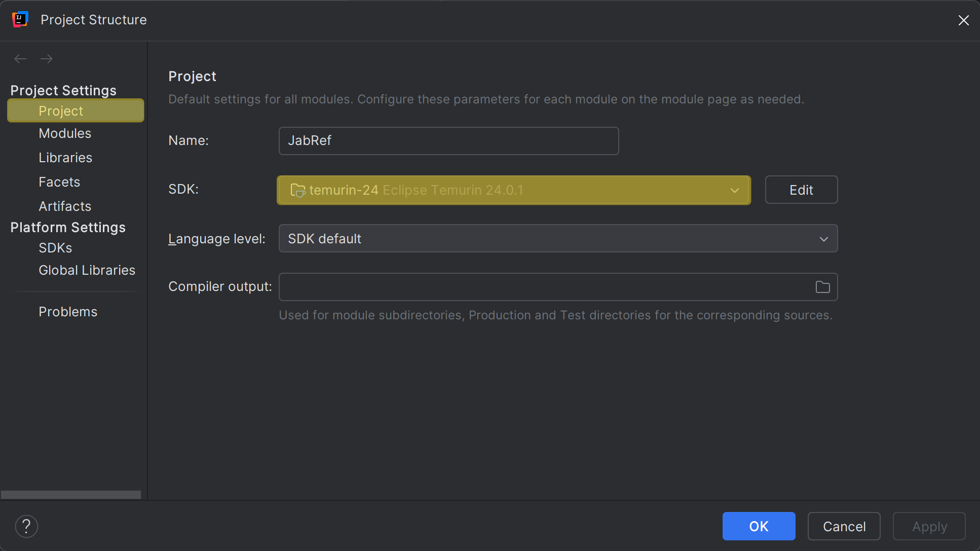This screenshot has height=551, width=980.
Task: Go to the Artifacts section
Action: (x=65, y=206)
